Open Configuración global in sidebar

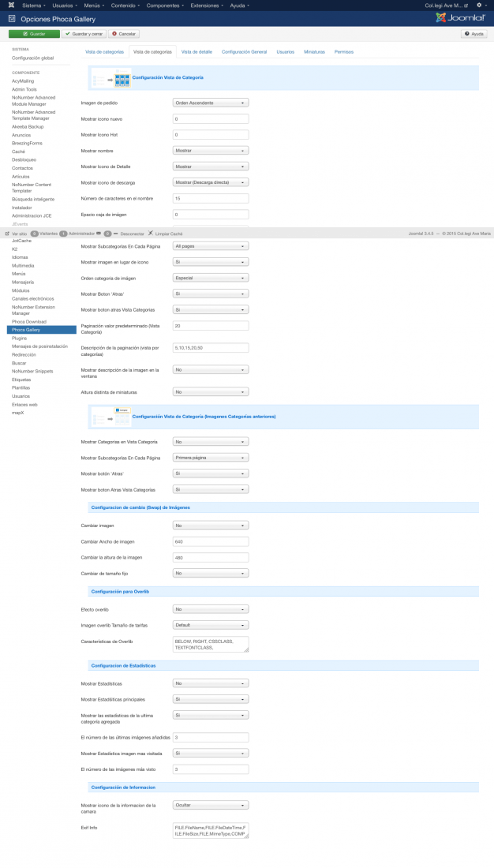pos(32,58)
